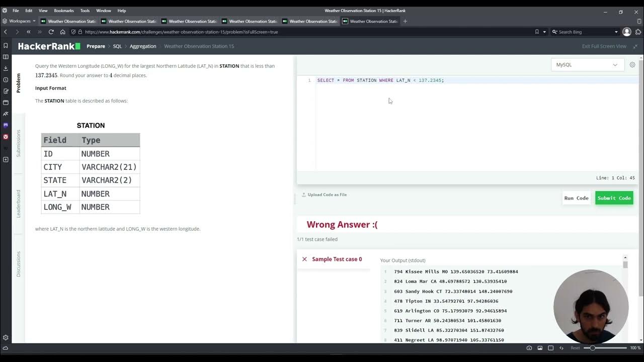Image resolution: width=644 pixels, height=362 pixels.
Task: Open the Prepare breadcrumb link
Action: coord(96,46)
